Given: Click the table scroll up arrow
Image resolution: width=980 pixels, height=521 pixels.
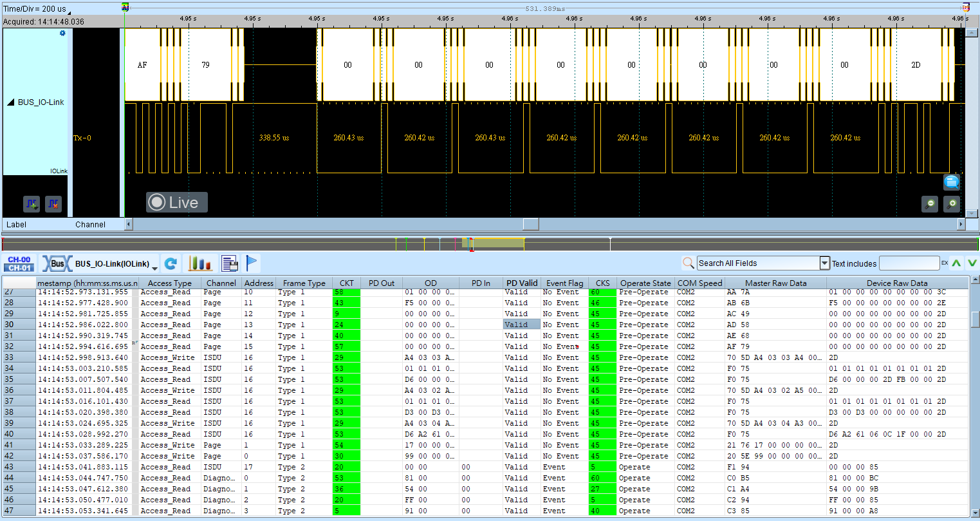Looking at the screenshot, I should (975, 281).
